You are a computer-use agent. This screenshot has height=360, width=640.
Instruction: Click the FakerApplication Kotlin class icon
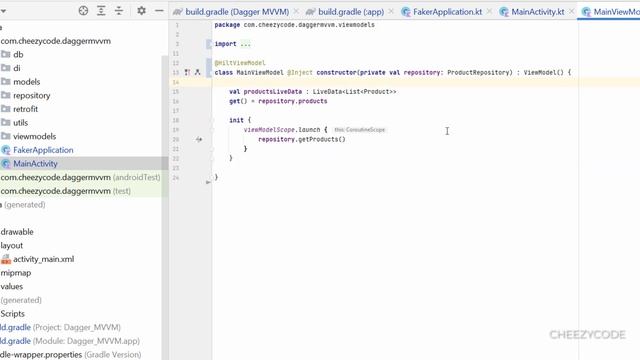point(6,150)
